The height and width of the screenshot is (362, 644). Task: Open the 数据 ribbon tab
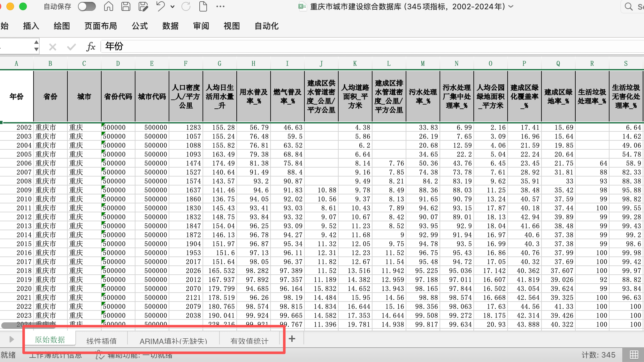[x=170, y=26]
